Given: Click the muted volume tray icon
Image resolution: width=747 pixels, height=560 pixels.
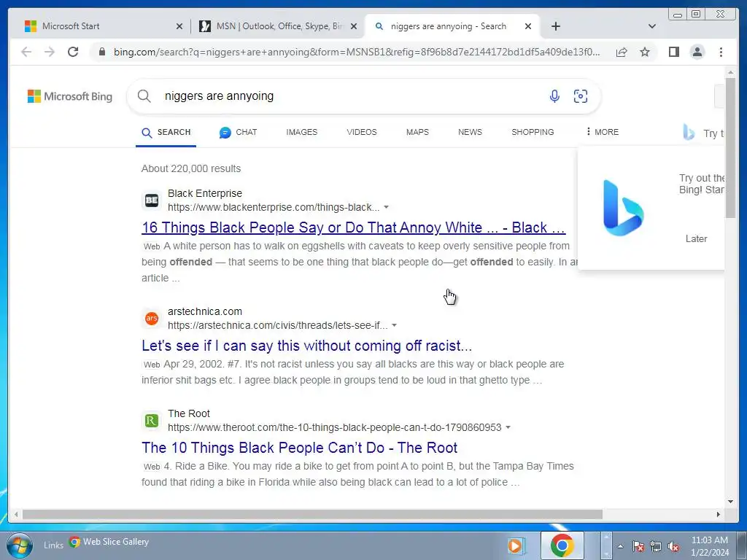Looking at the screenshot, I should (x=673, y=546).
